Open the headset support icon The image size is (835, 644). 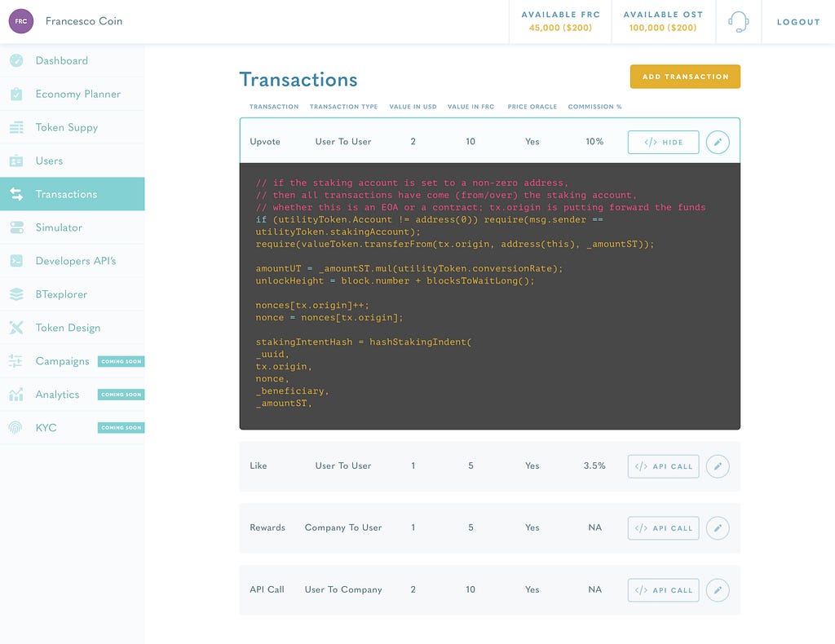click(x=738, y=22)
